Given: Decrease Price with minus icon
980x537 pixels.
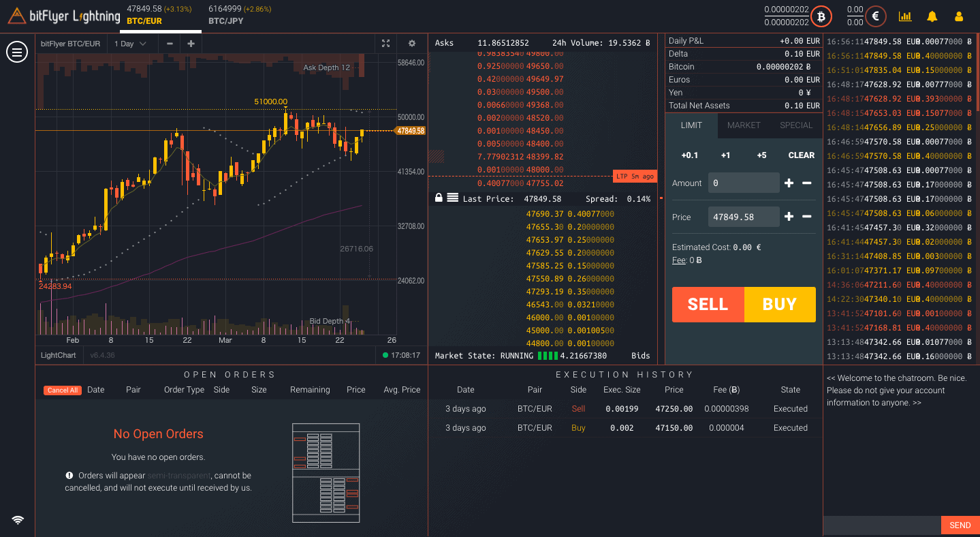Looking at the screenshot, I should 806,217.
